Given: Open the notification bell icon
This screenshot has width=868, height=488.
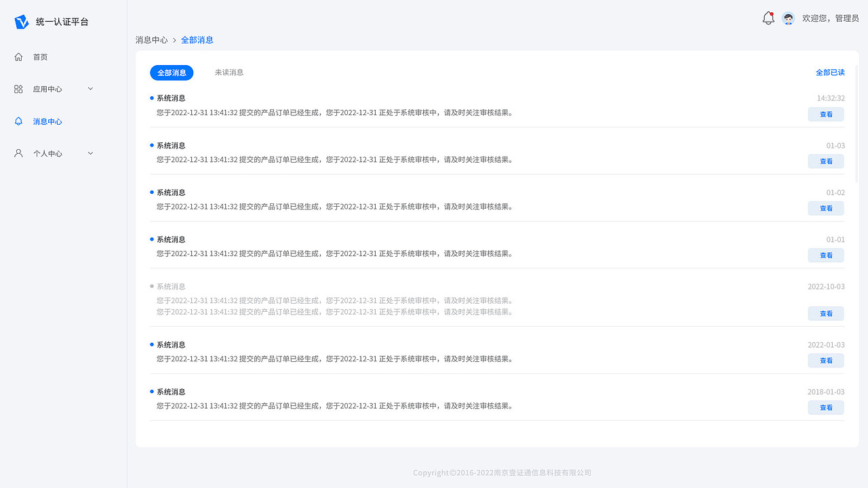Looking at the screenshot, I should coord(768,18).
